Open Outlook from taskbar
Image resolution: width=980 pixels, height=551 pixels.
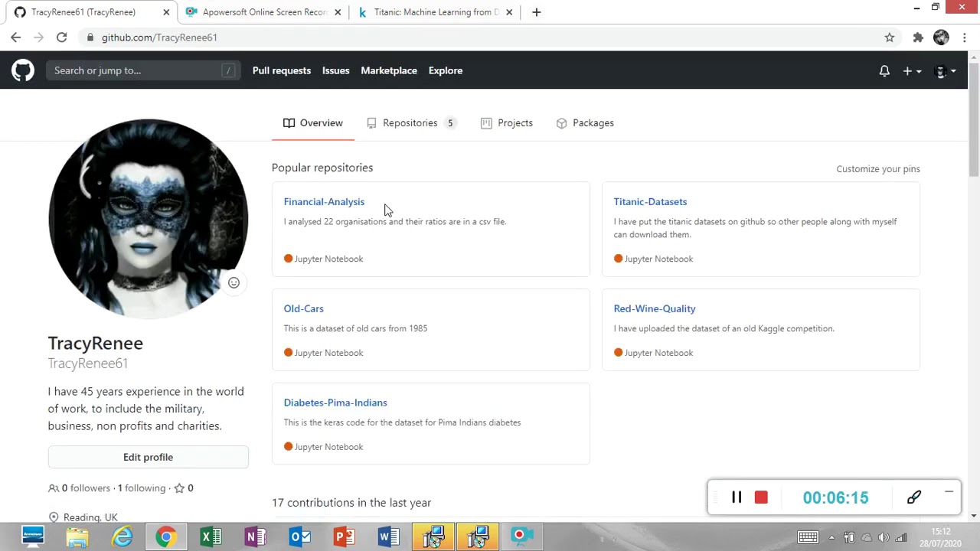(x=300, y=537)
